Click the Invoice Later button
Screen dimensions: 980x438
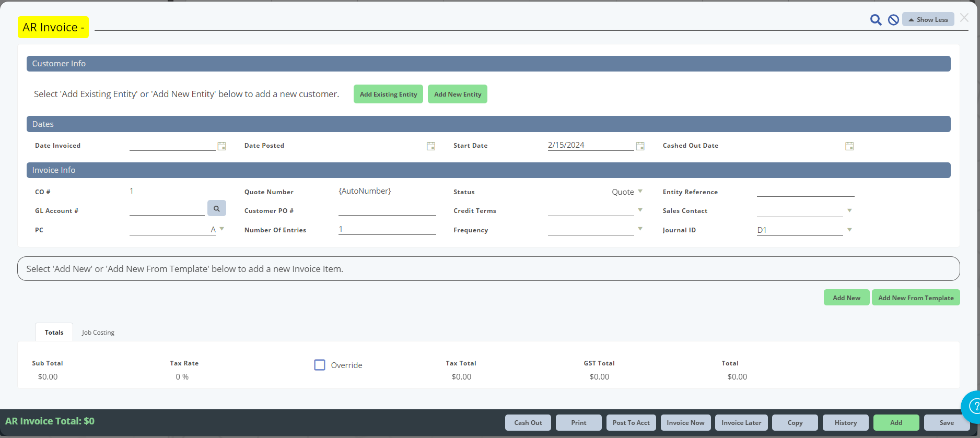pos(741,423)
